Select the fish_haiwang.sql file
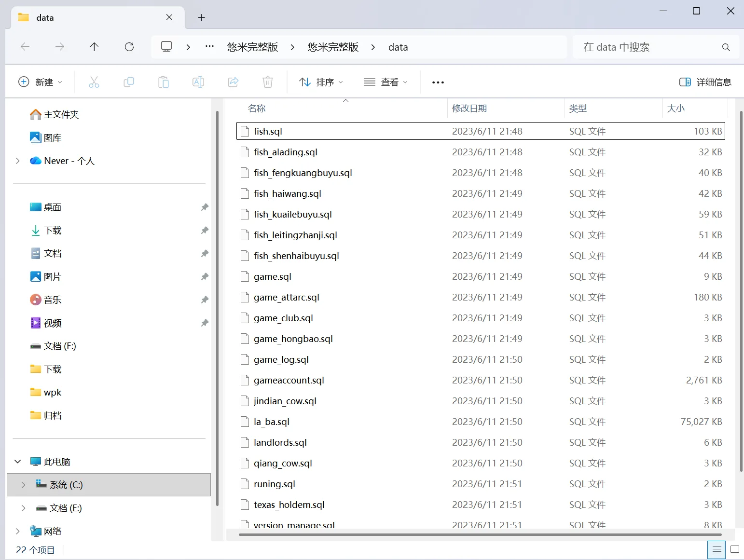This screenshot has height=560, width=744. 481,193
